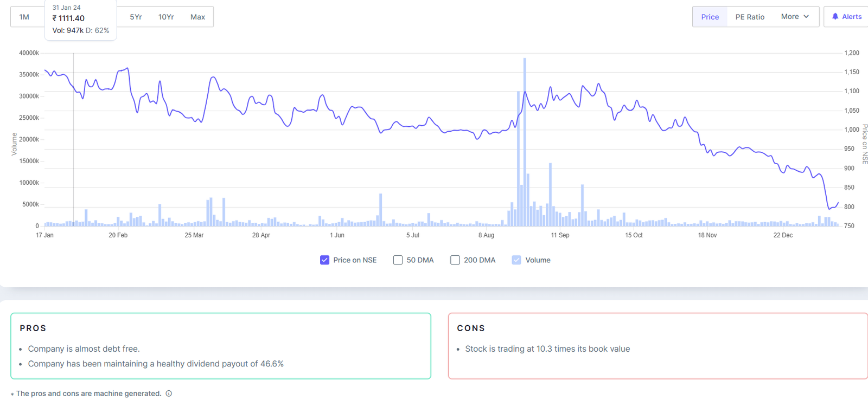Click the 5 Jul date axis label
Viewport: 868px width, 400px height.
[413, 235]
